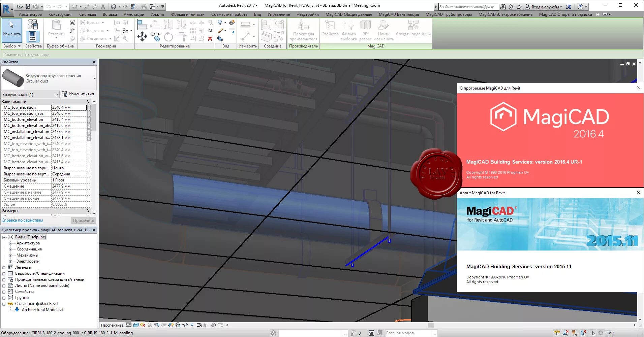Click the red X Delete icon
Viewport: 644px width, 337px height.
coord(210,39)
